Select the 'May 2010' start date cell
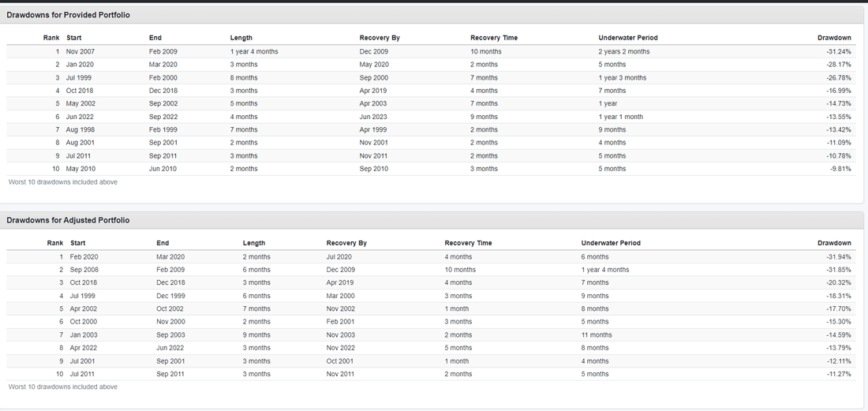Screen dimensions: 868x411 click(x=80, y=169)
